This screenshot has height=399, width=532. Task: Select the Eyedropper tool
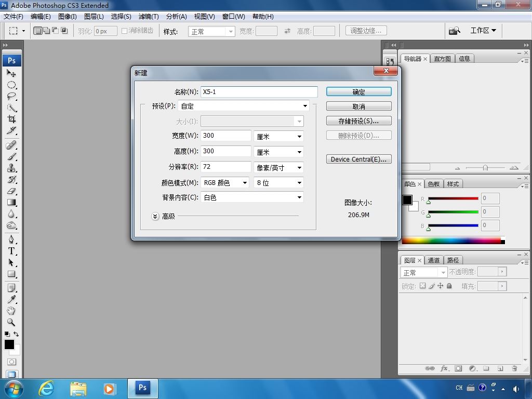11,299
